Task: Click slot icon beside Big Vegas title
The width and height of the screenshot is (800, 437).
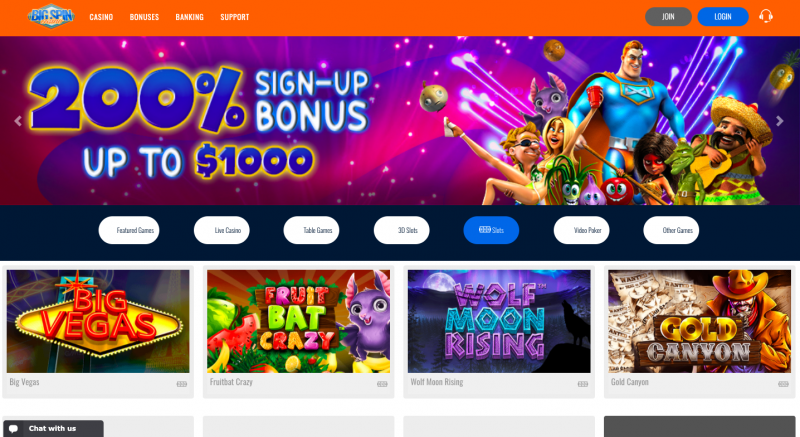Action: 182,384
